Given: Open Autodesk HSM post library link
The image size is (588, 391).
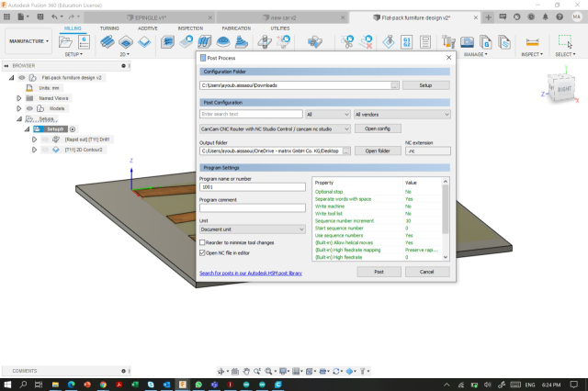Looking at the screenshot, I should 253,273.
